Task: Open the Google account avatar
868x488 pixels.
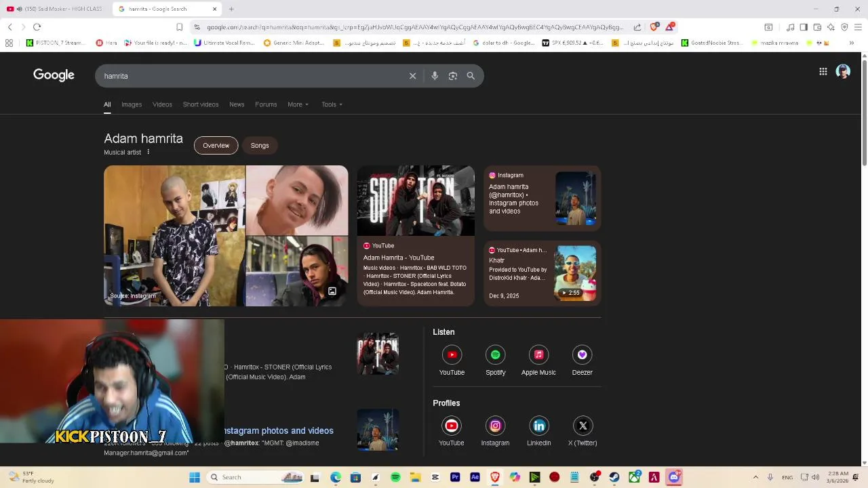Action: pyautogui.click(x=843, y=71)
